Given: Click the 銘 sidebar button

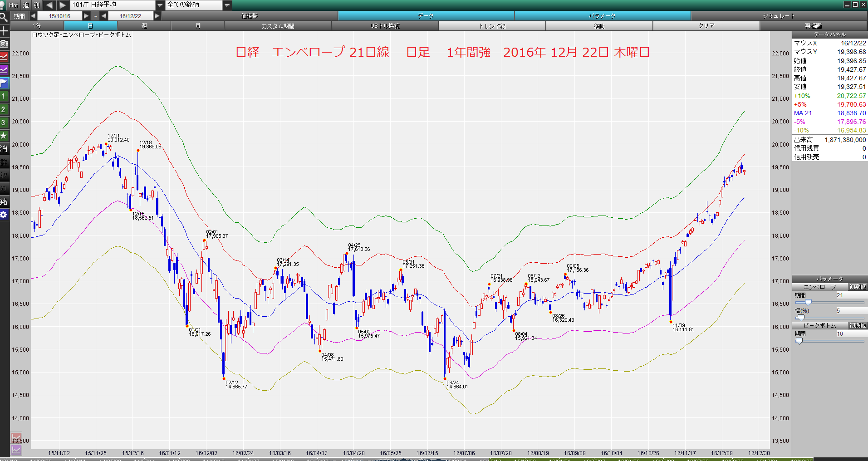Looking at the screenshot, I should pos(4,201).
